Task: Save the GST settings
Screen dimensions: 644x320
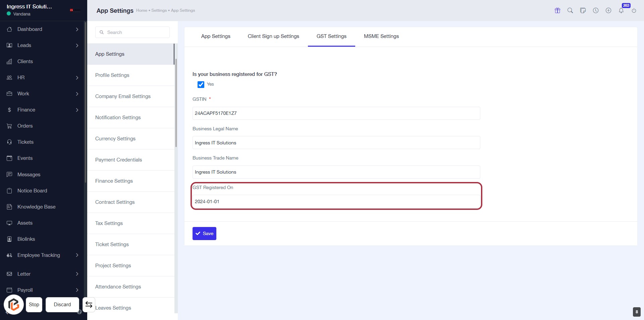Action: (204, 234)
